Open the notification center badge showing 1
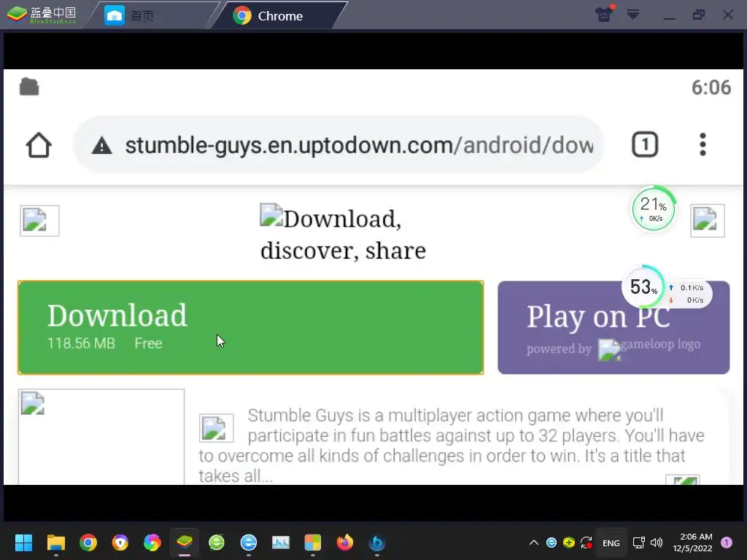747x560 pixels. 727,542
